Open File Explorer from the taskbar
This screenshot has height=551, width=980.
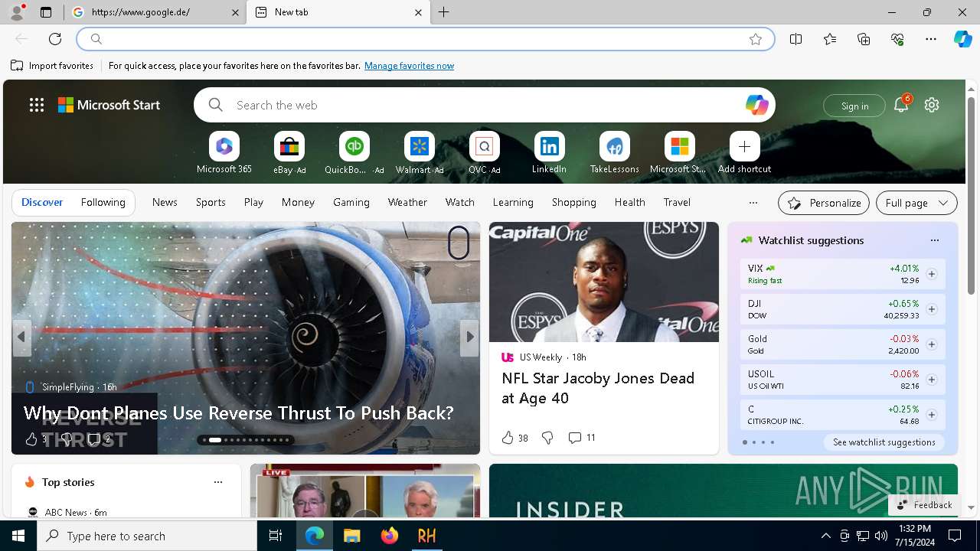click(x=352, y=536)
